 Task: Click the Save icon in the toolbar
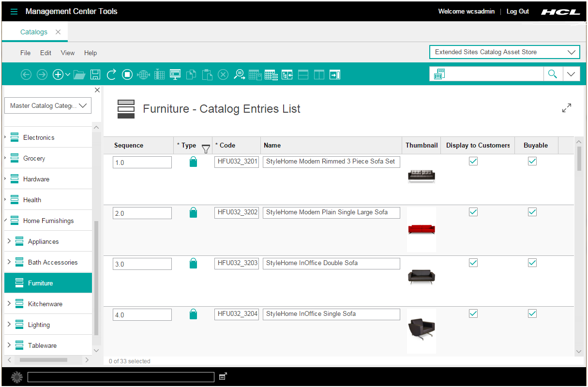(x=95, y=74)
